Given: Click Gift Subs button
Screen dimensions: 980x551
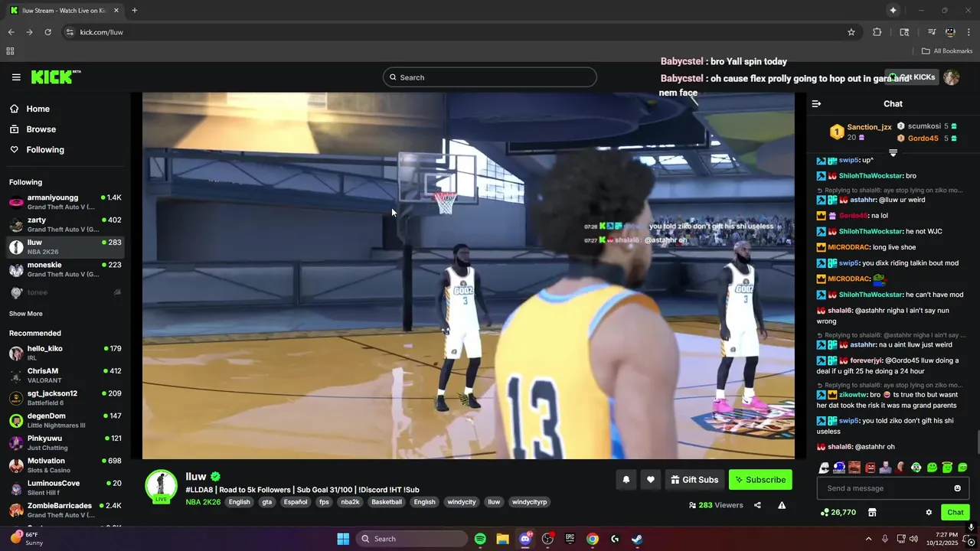Looking at the screenshot, I should (694, 480).
